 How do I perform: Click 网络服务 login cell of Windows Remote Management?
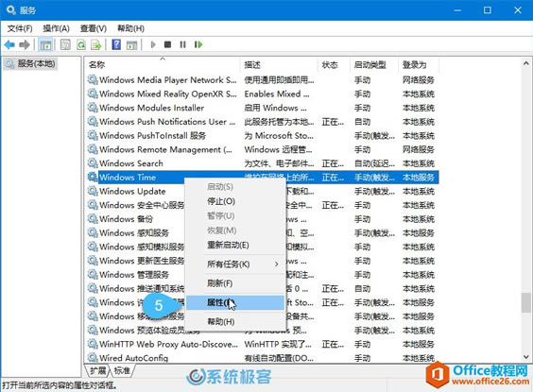[419, 149]
